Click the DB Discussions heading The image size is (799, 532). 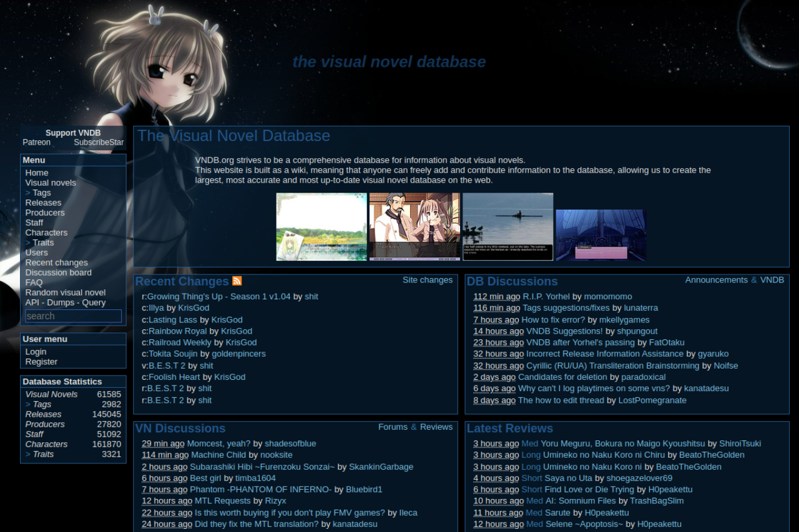click(x=512, y=281)
